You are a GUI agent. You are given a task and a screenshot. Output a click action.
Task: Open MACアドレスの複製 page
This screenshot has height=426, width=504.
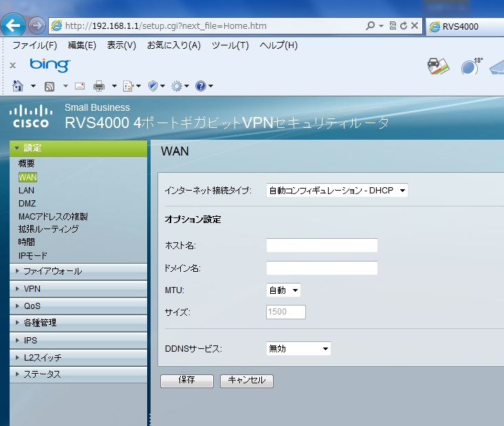(53, 217)
